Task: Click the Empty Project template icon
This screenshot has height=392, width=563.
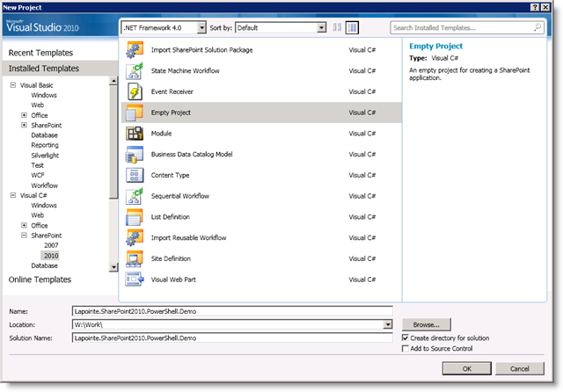Action: point(135,113)
